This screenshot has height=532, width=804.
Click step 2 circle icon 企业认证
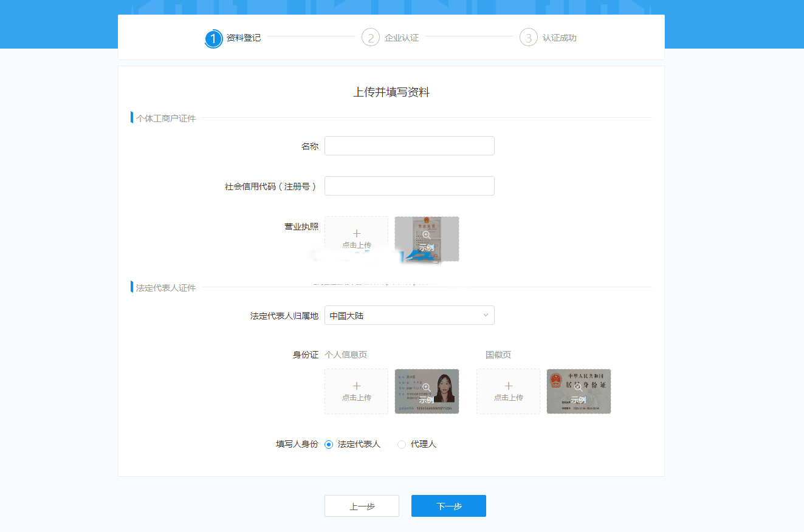coord(371,38)
